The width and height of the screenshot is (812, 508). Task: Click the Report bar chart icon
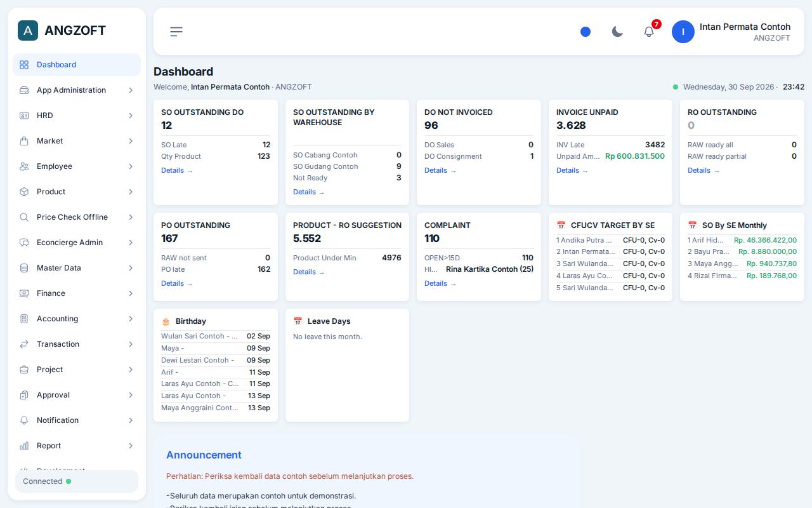point(24,446)
